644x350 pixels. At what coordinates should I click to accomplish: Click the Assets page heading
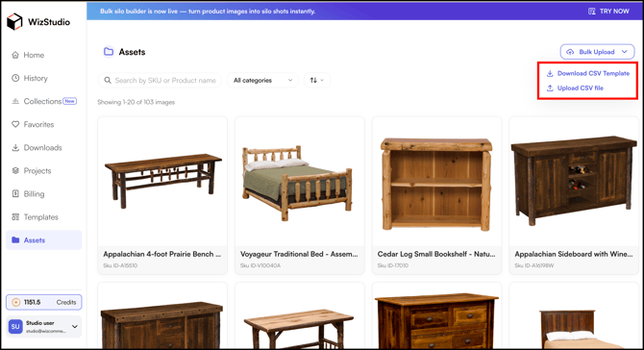132,52
